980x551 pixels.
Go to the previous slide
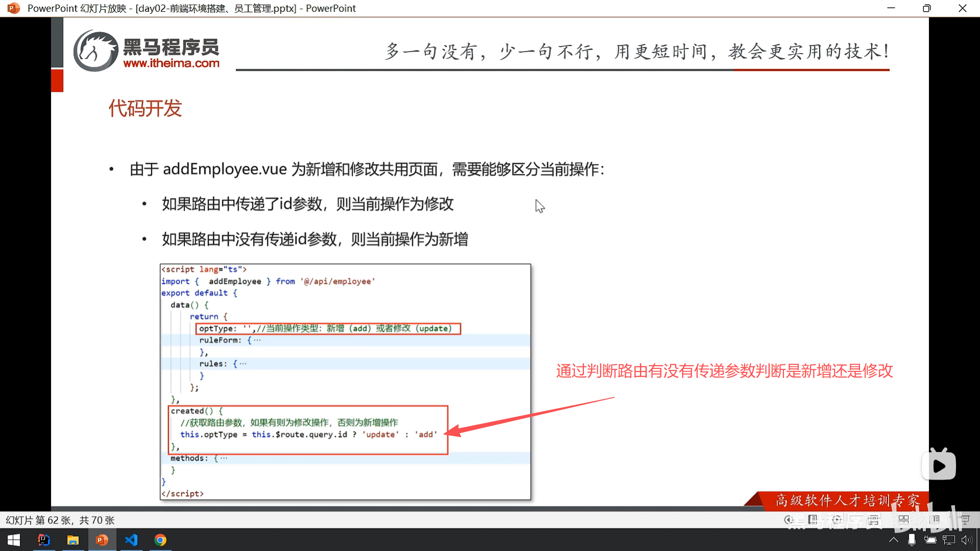789,520
